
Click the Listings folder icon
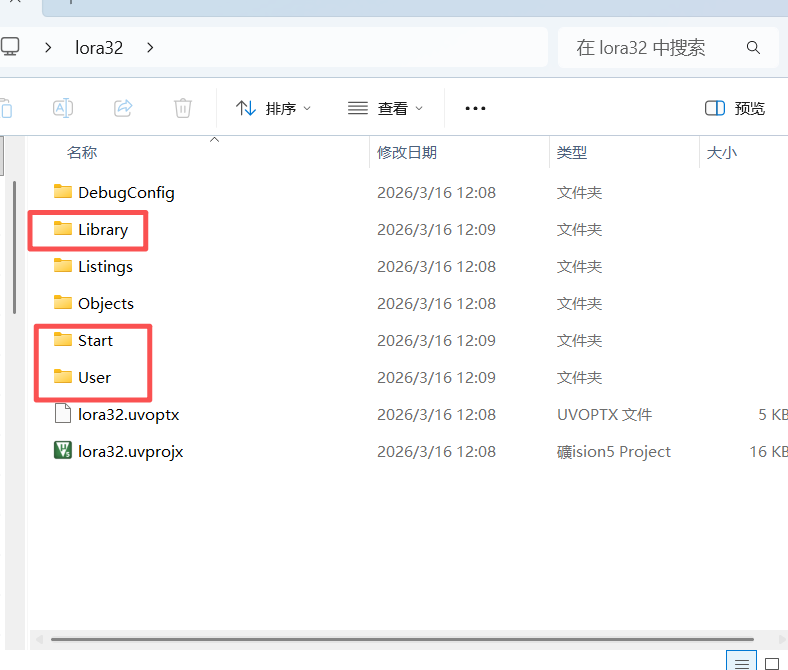point(63,265)
